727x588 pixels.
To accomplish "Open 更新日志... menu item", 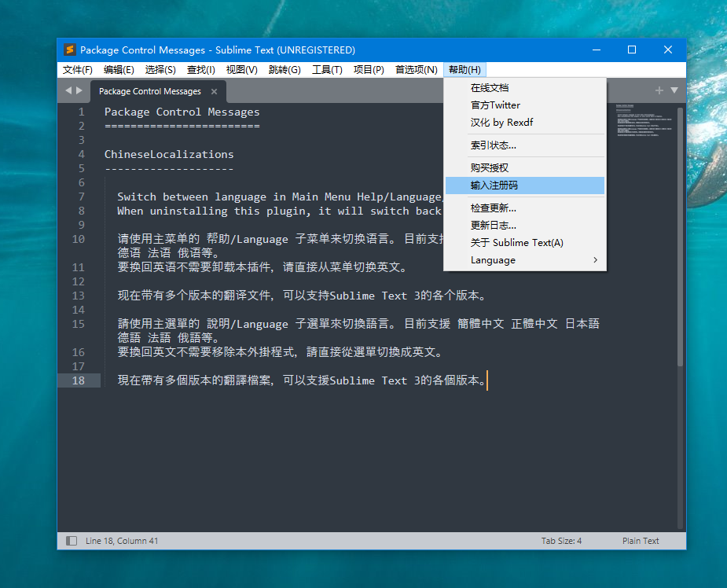I will [525, 226].
